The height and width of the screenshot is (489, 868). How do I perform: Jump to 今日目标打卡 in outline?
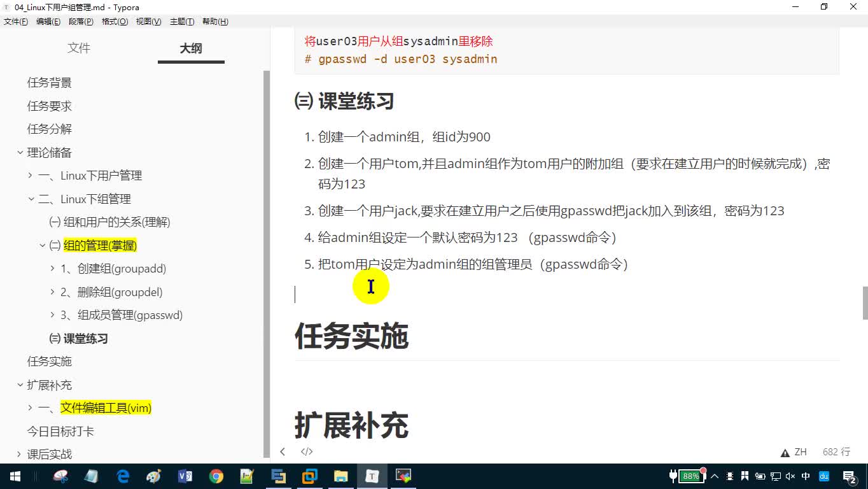[x=60, y=432]
